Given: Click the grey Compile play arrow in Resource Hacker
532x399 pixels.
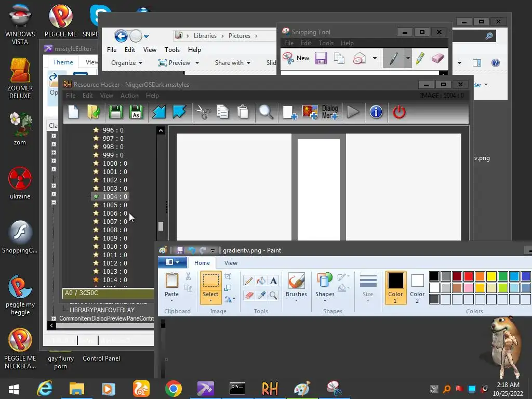Looking at the screenshot, I should pos(353,112).
